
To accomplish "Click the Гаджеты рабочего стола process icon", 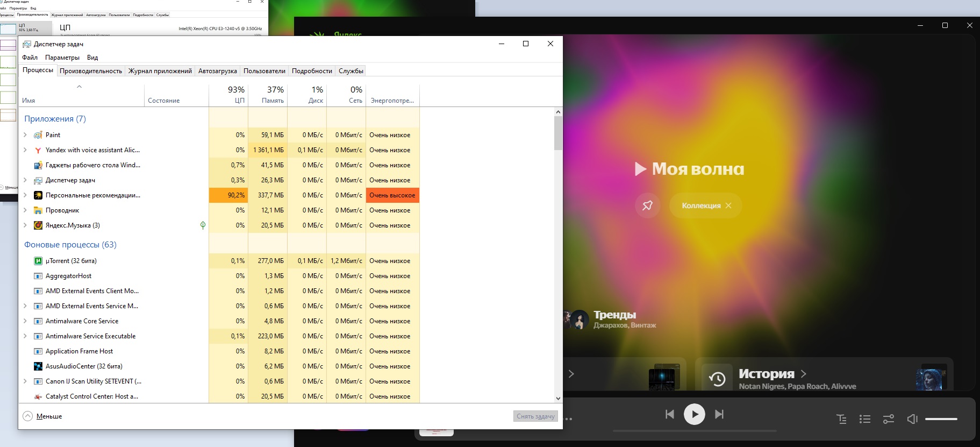I will [38, 165].
